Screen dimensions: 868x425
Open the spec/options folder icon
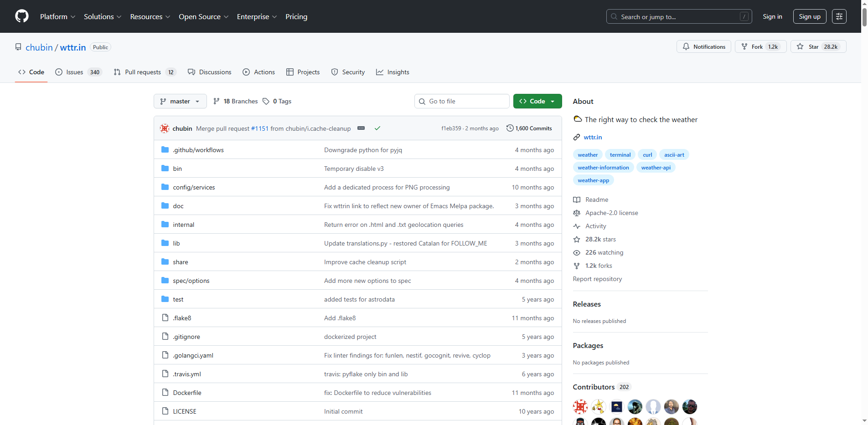(x=165, y=281)
